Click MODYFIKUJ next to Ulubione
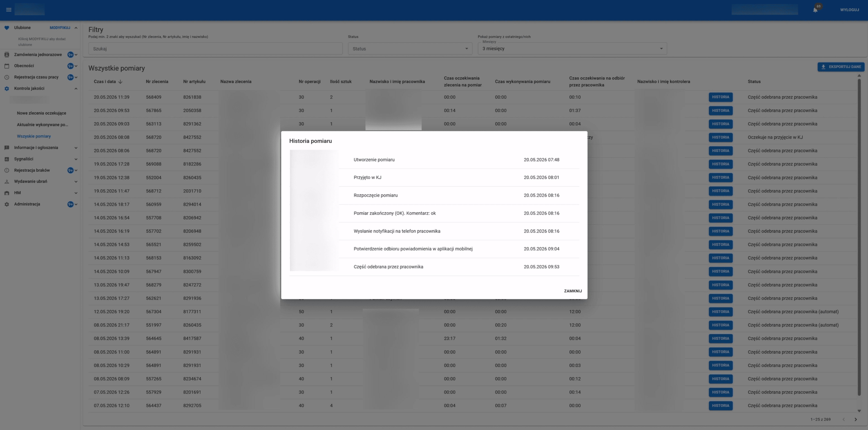This screenshot has width=868, height=430. tap(60, 28)
